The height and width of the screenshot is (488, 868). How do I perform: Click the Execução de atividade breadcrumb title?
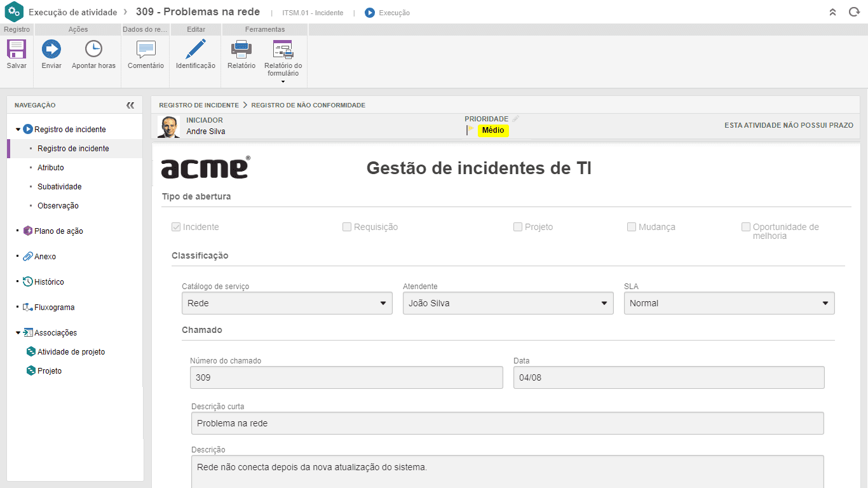click(72, 12)
